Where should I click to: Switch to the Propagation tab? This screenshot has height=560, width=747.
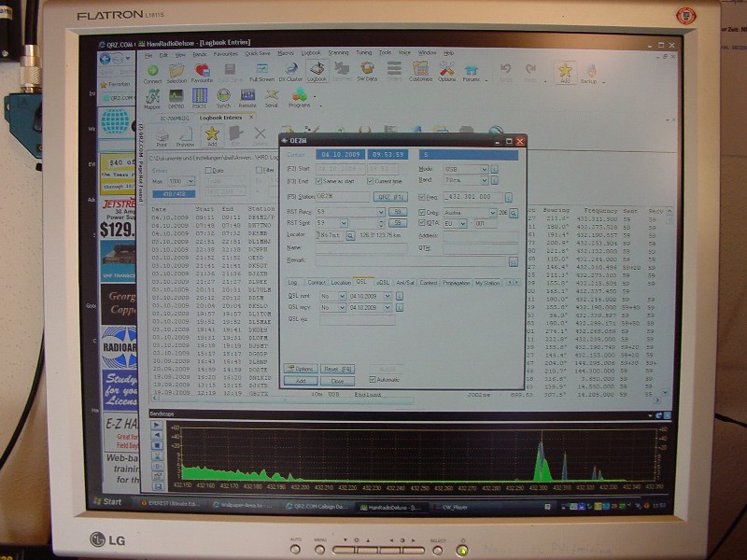(457, 282)
